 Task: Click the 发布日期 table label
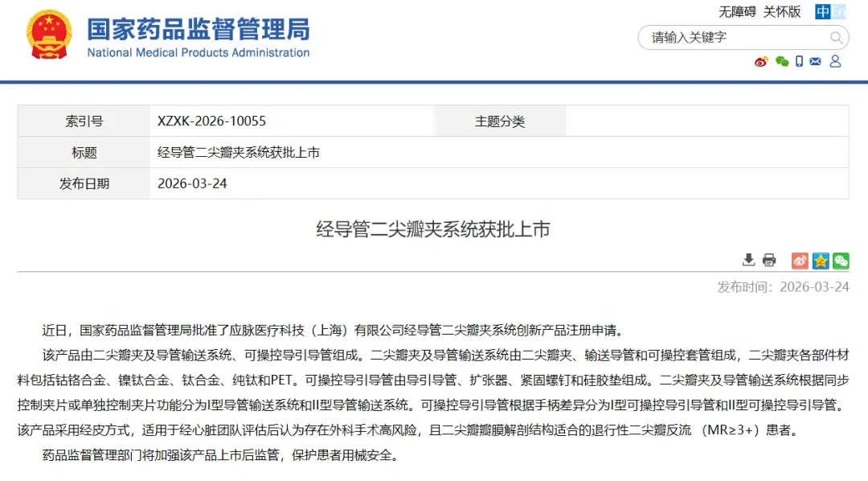84,183
